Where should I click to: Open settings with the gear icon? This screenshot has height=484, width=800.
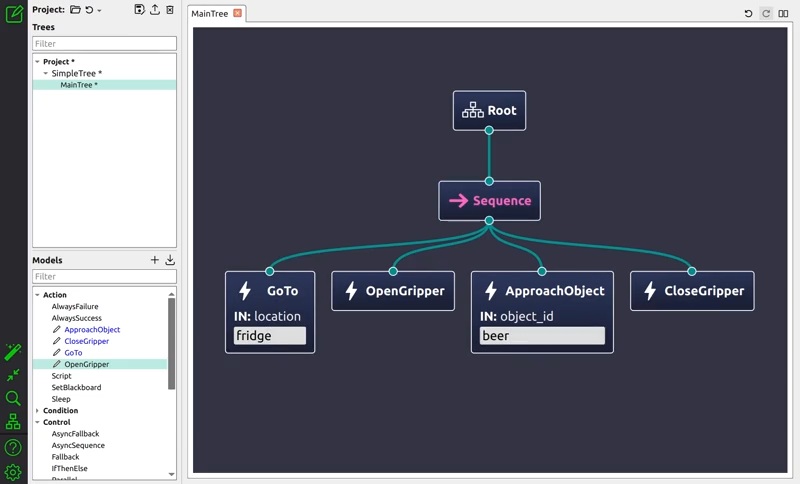click(x=13, y=472)
